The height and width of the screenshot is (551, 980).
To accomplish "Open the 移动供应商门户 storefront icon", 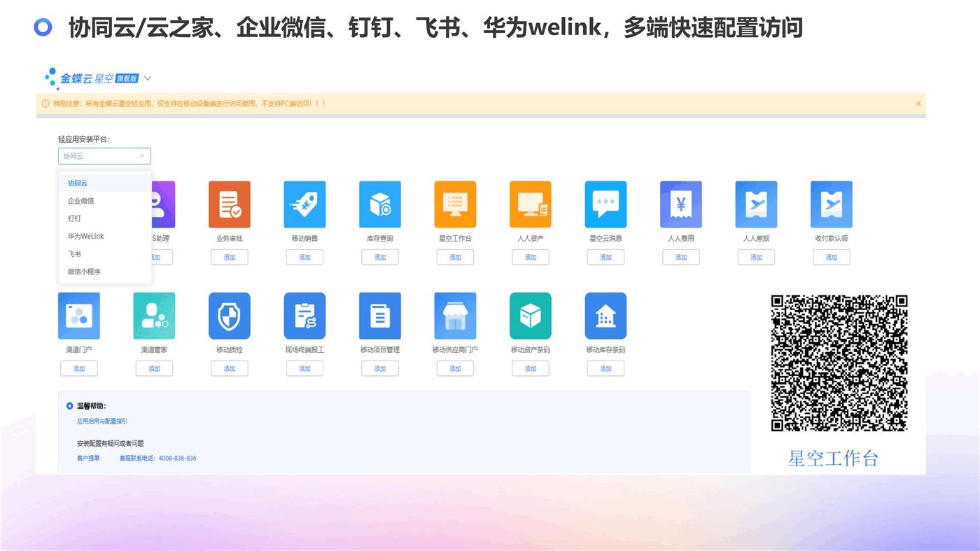I will [x=455, y=316].
